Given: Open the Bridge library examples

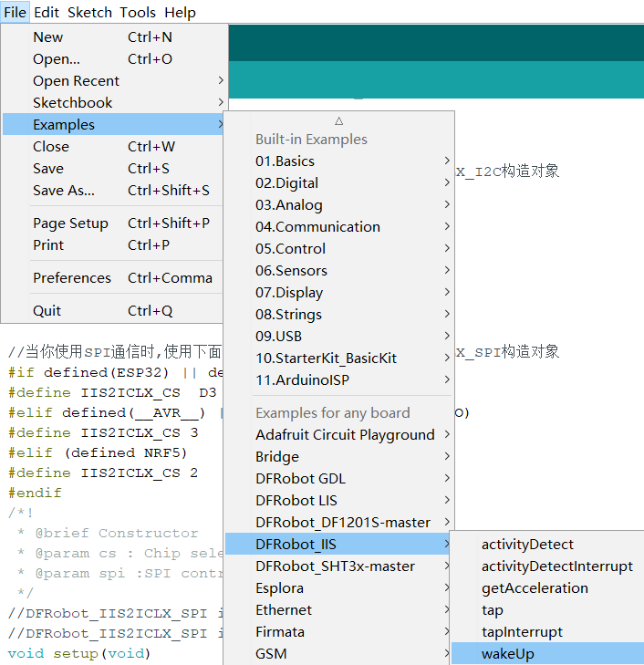Looking at the screenshot, I should [339, 457].
